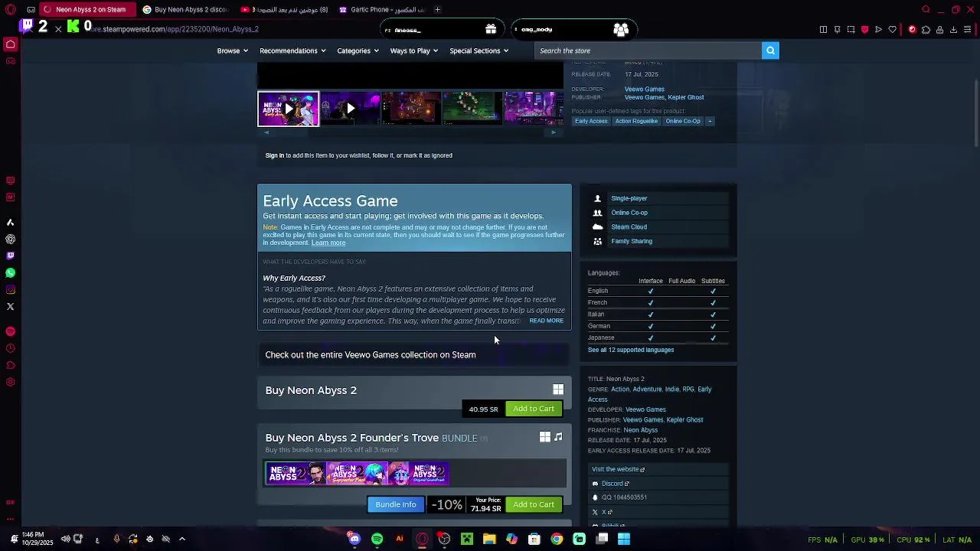Open Discord app from Windows taskbar

coord(354,539)
